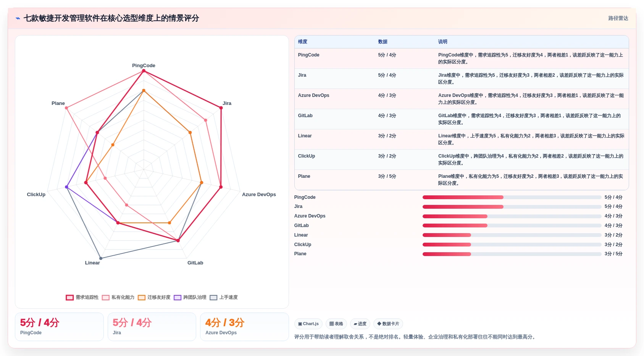644x356 pixels.
Task: Click the purple data point on ClickUp axis
Action: coord(66,187)
